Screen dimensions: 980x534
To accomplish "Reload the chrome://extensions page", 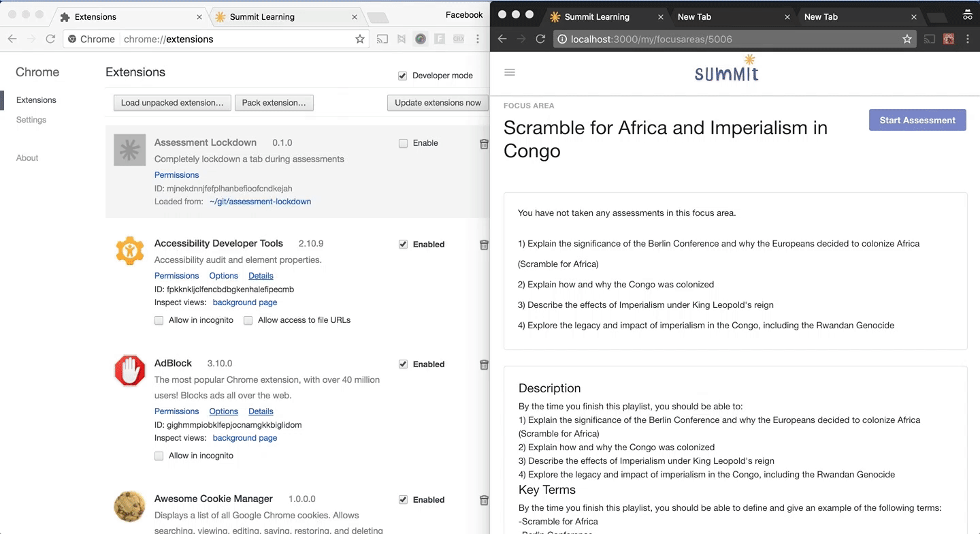I will (50, 39).
